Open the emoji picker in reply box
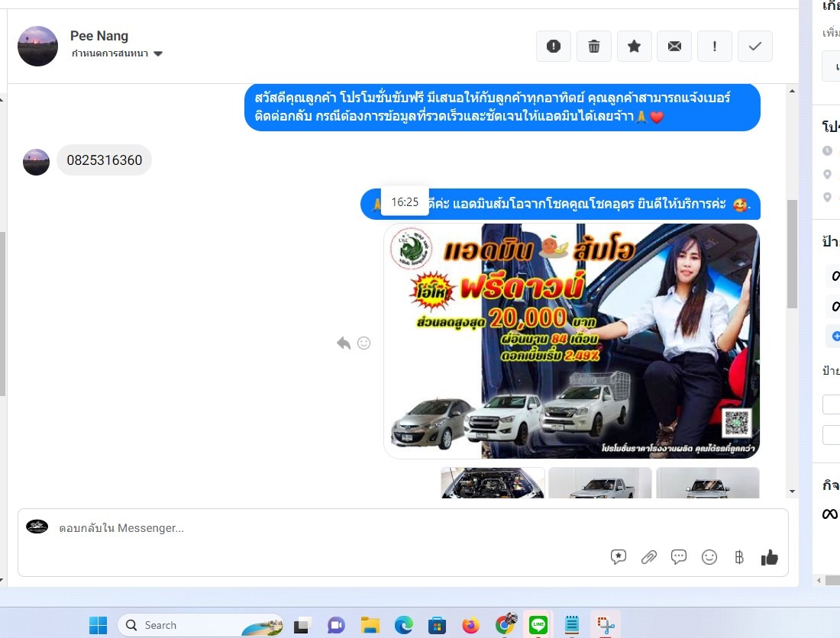Viewport: 840px width, 638px height. click(x=709, y=557)
